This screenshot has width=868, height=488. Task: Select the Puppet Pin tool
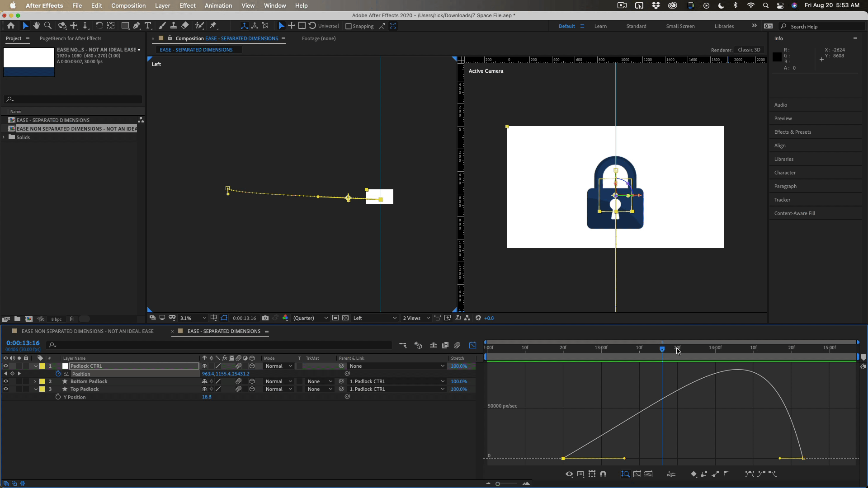[x=213, y=26]
